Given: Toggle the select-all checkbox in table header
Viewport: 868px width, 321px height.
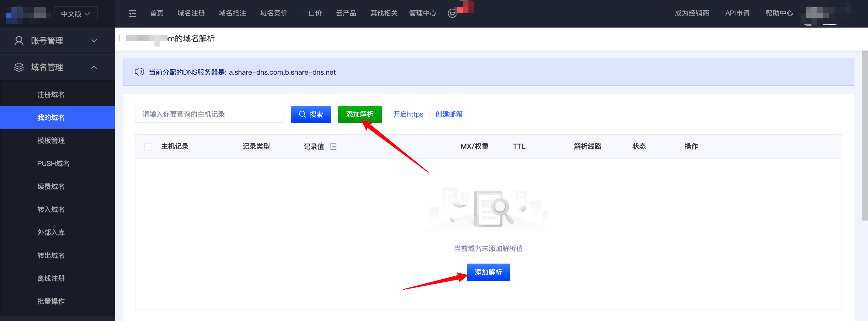Looking at the screenshot, I should click(148, 147).
